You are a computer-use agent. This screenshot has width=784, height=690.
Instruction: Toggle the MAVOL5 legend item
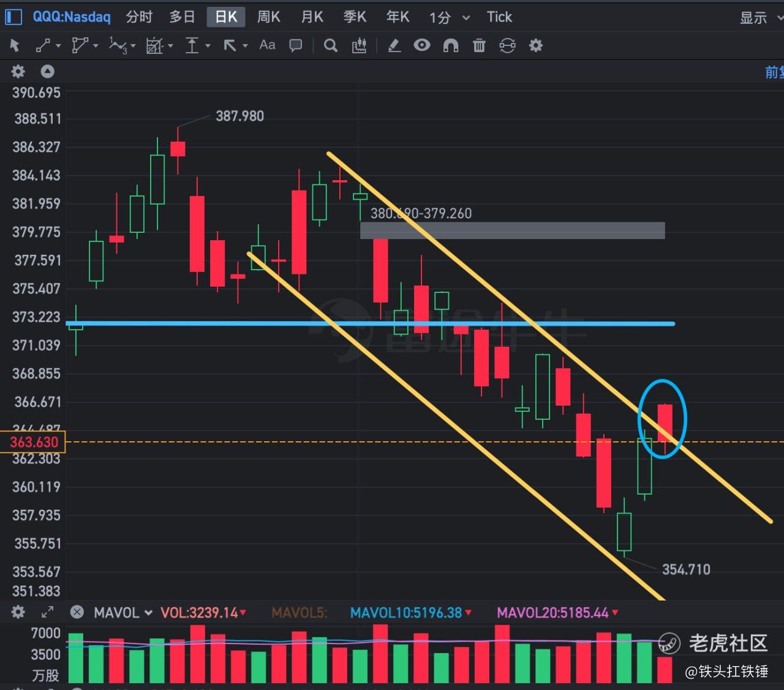pos(300,613)
